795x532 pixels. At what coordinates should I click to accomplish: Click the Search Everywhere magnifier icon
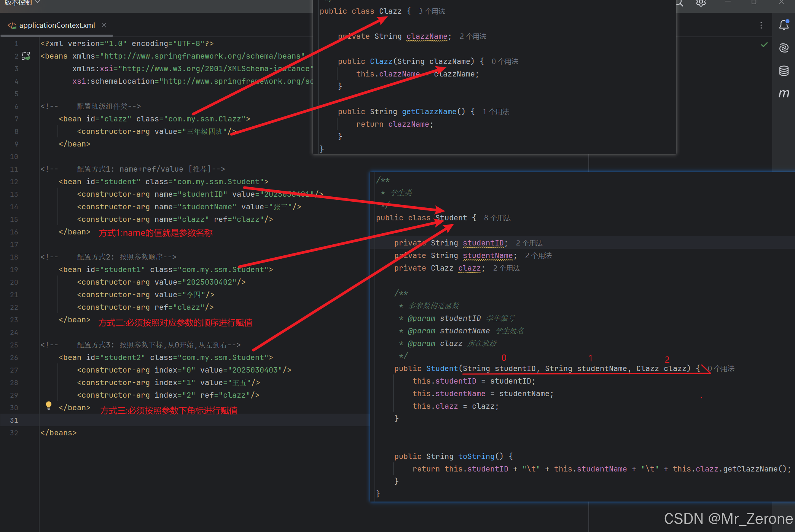click(679, 3)
